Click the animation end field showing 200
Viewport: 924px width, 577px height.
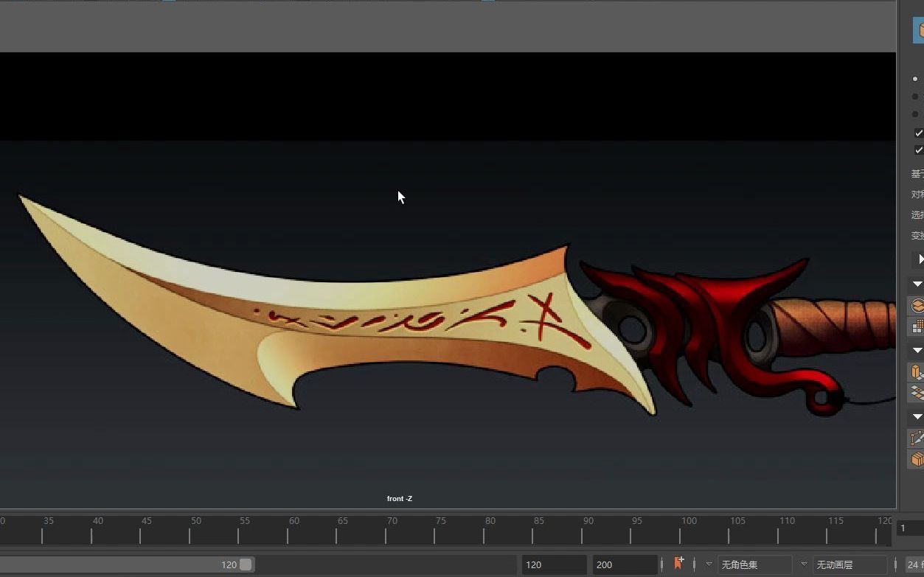coord(625,564)
